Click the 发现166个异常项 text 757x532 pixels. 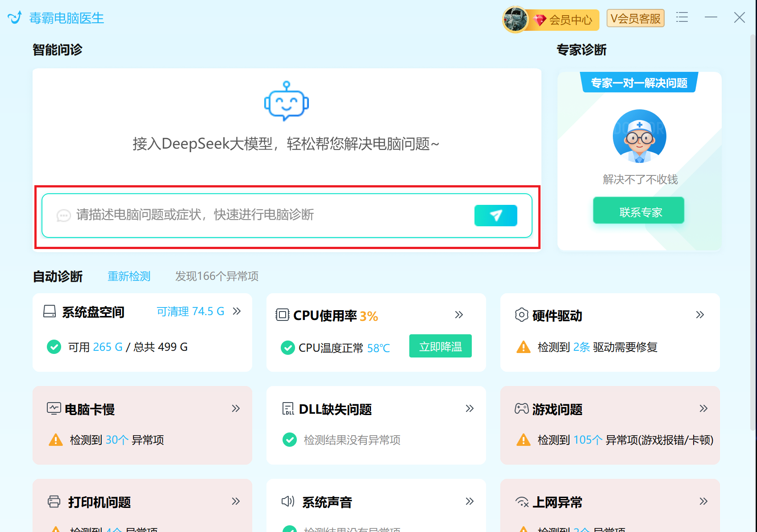coord(217,276)
